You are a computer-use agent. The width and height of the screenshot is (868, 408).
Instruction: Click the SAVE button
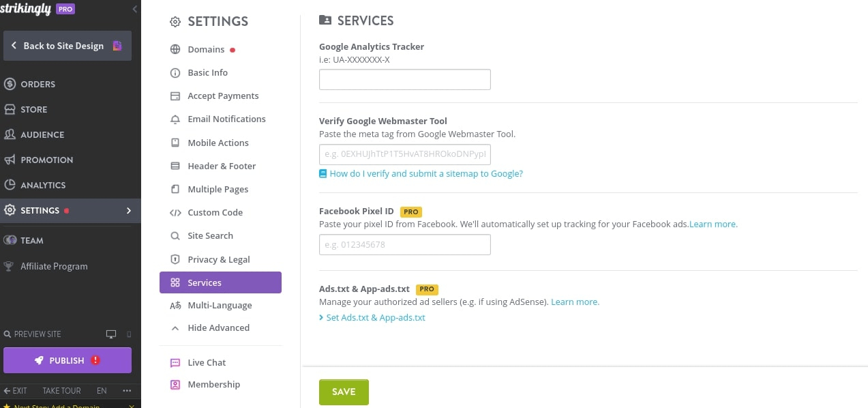pyautogui.click(x=344, y=392)
